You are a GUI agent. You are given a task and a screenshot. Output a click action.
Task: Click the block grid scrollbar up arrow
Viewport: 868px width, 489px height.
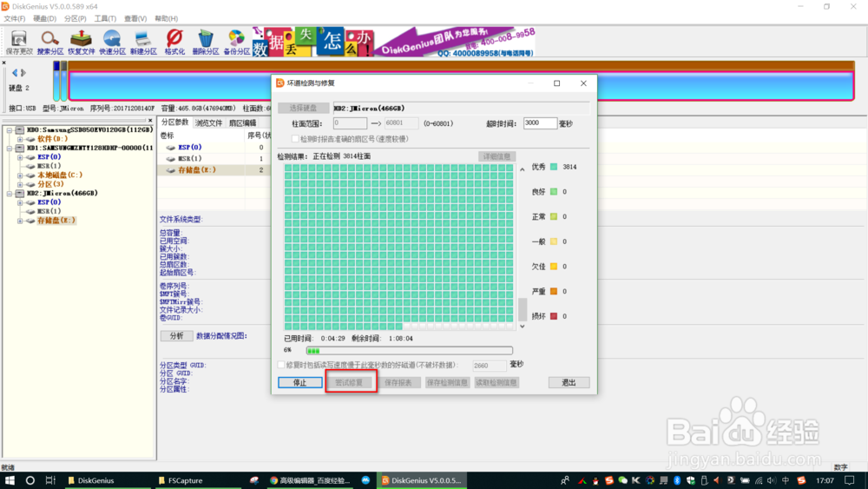pyautogui.click(x=522, y=169)
